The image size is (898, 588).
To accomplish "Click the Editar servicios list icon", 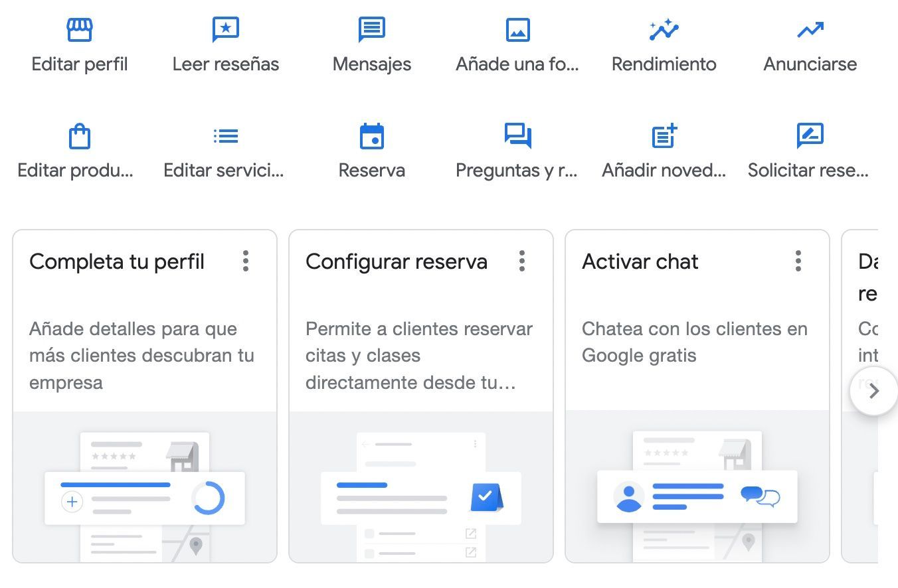I will coord(225,137).
